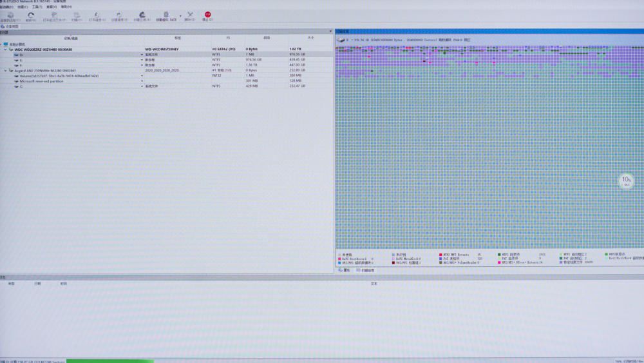Open the dropdown arrow beside partition D:
Screen dimensions: 644x363
tap(142, 55)
